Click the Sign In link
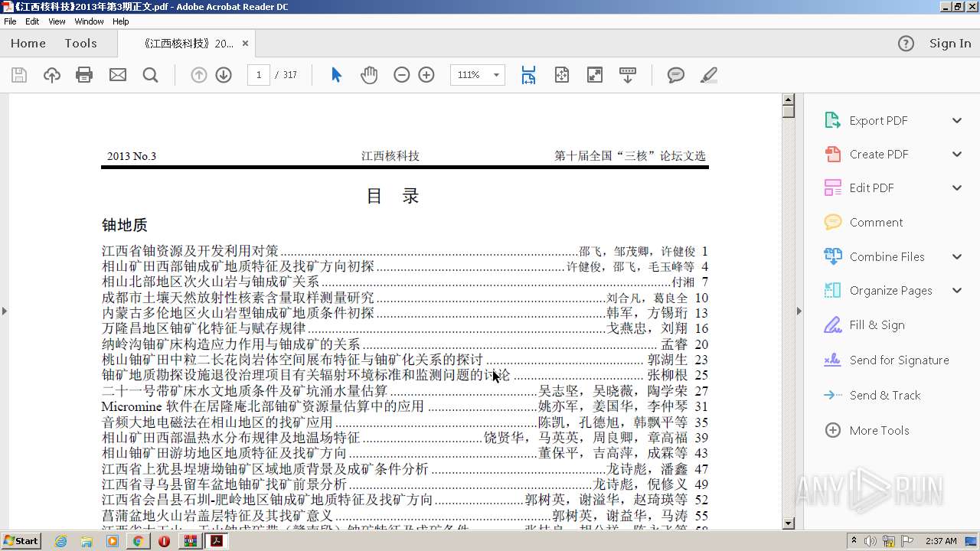The height and width of the screenshot is (551, 980). pos(950,44)
